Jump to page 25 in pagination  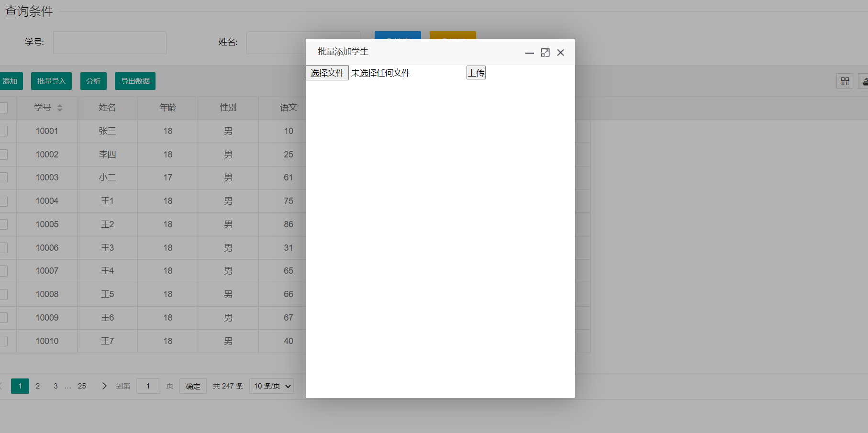(x=82, y=386)
